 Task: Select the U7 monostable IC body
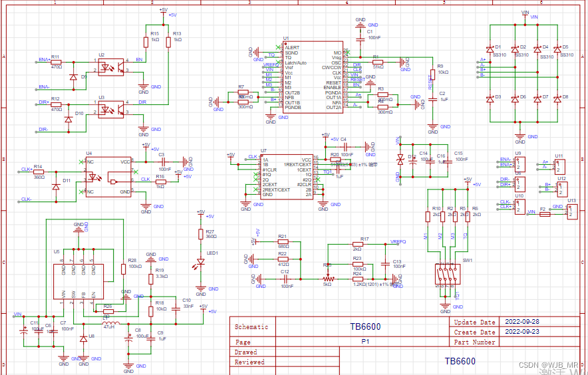(x=287, y=177)
